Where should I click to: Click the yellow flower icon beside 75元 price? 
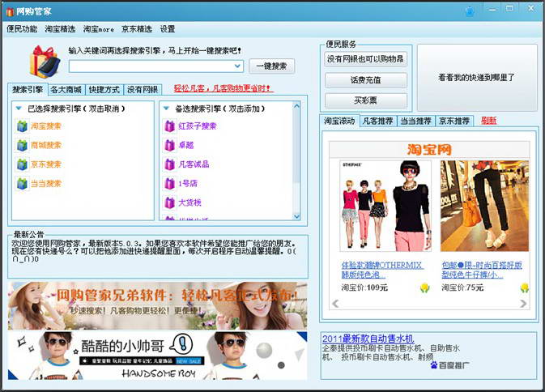525,288
